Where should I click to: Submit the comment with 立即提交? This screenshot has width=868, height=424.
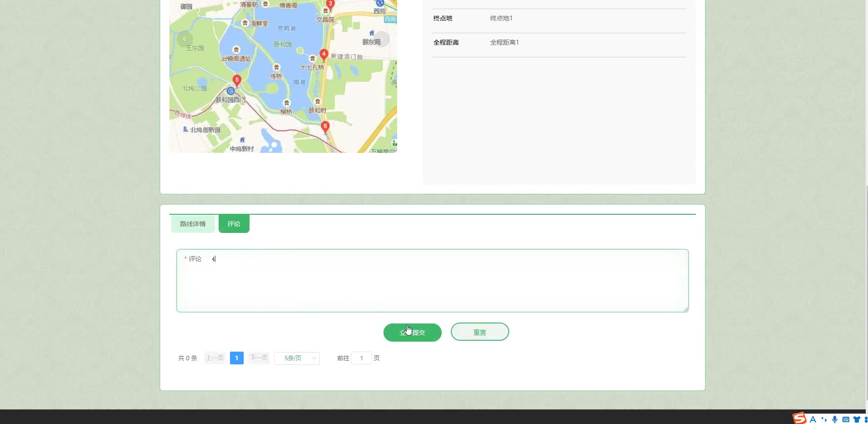click(x=413, y=332)
